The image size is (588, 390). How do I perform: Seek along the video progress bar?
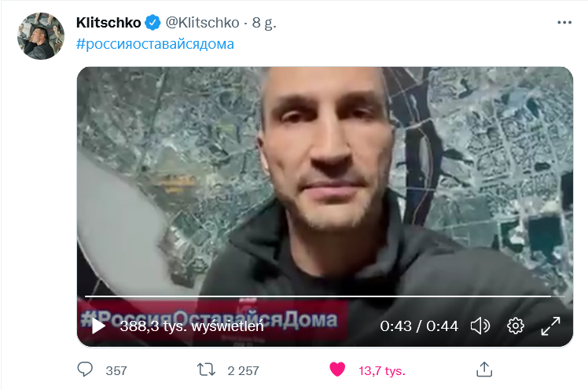325,296
